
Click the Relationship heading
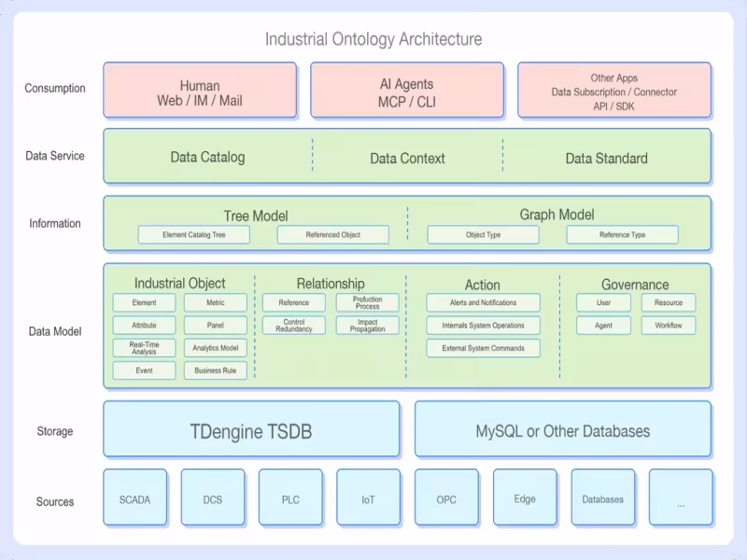(x=331, y=284)
